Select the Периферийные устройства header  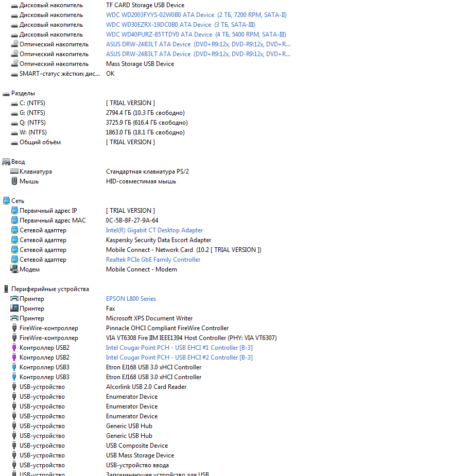(50, 289)
